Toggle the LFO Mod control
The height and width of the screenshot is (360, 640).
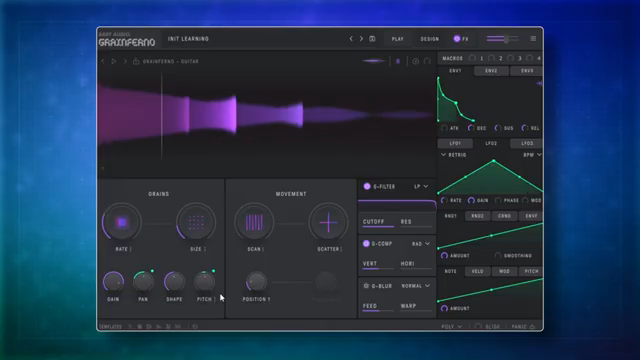(x=525, y=200)
